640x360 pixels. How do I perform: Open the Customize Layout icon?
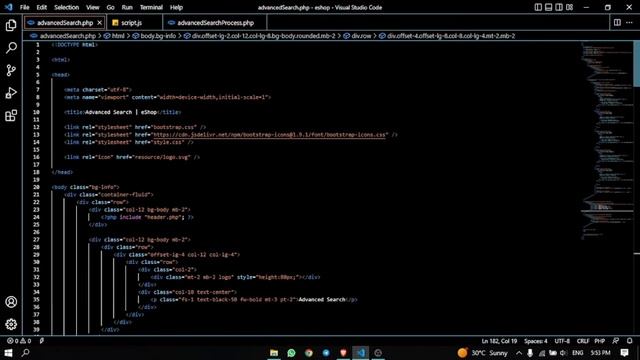coord(569,7)
